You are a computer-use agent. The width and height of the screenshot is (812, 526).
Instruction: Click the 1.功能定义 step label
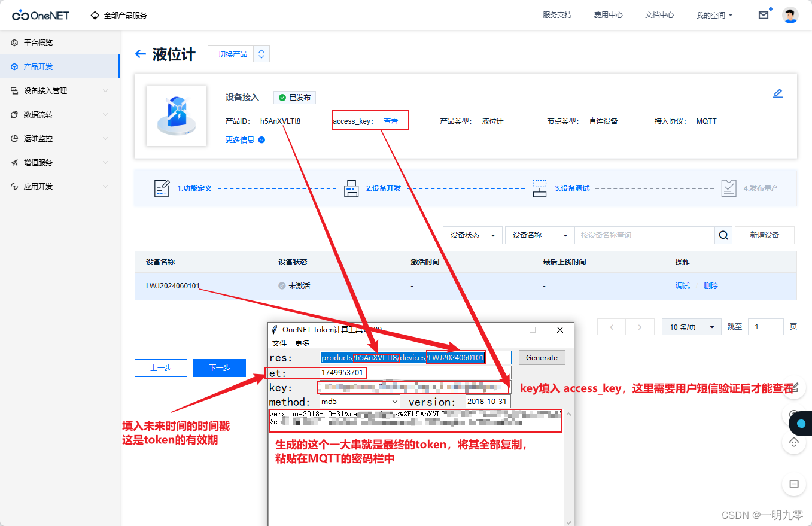pos(194,188)
